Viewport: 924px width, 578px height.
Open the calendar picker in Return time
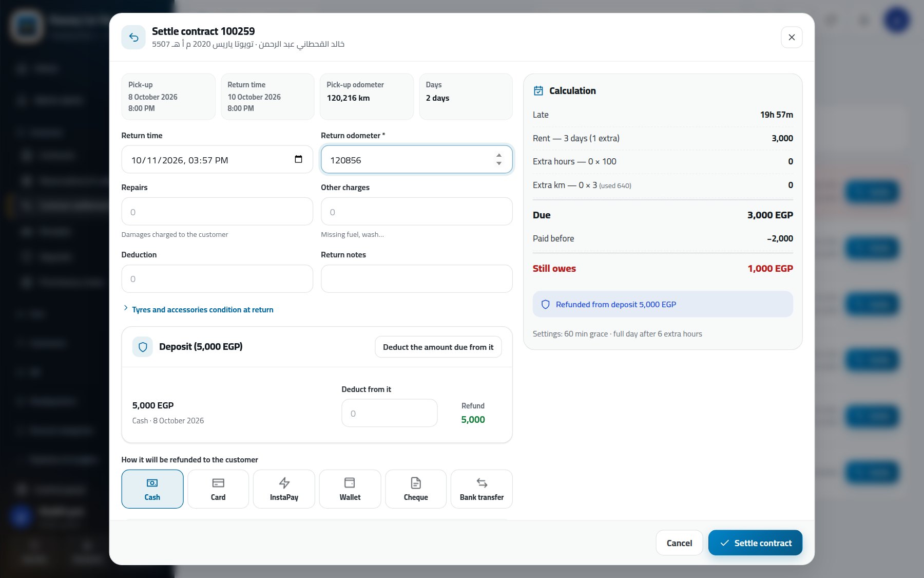pyautogui.click(x=298, y=159)
